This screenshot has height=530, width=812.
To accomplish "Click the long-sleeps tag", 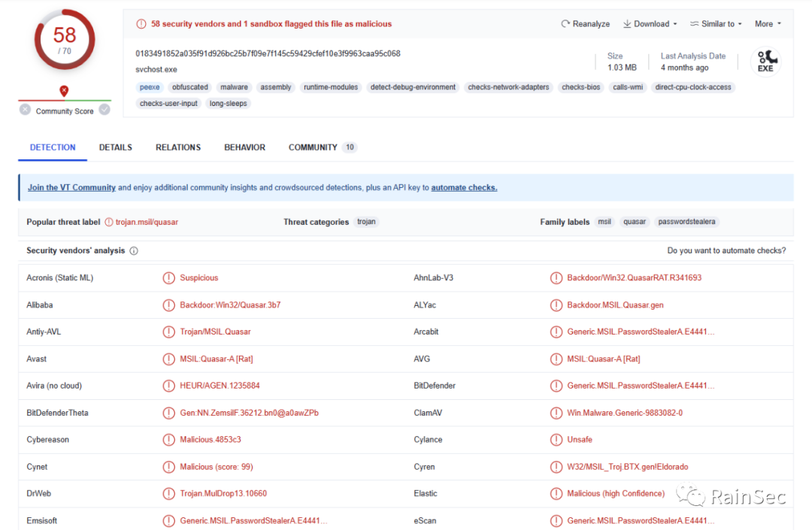I will 229,104.
